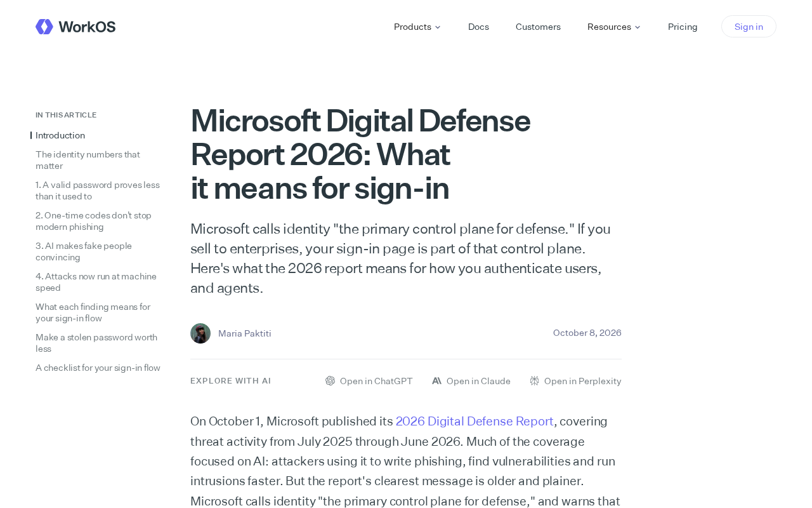This screenshot has width=812, height=508.
Task: Open article in Perplexity
Action: [575, 381]
